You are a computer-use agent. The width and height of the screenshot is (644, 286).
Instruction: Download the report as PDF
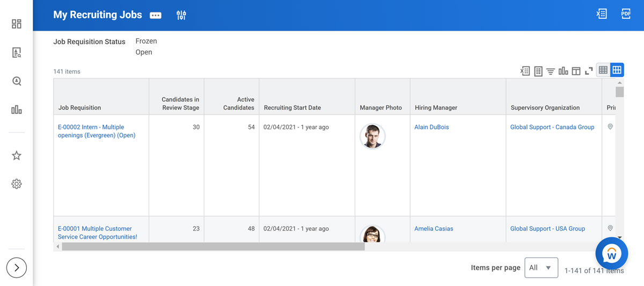click(626, 15)
